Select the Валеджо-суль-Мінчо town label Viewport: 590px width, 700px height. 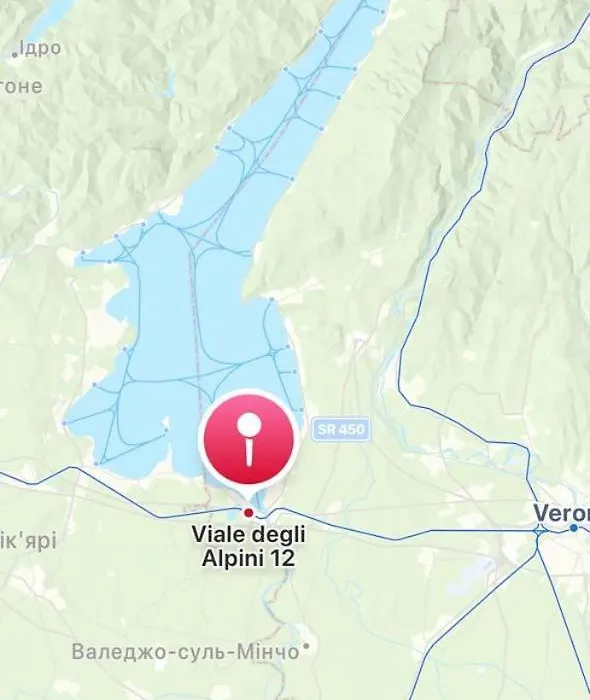point(185,652)
